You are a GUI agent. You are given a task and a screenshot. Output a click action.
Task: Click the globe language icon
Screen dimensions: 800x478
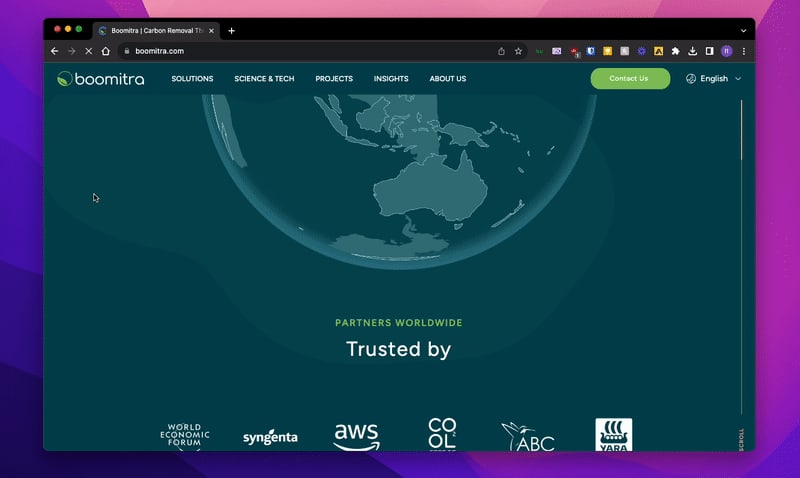pos(691,79)
